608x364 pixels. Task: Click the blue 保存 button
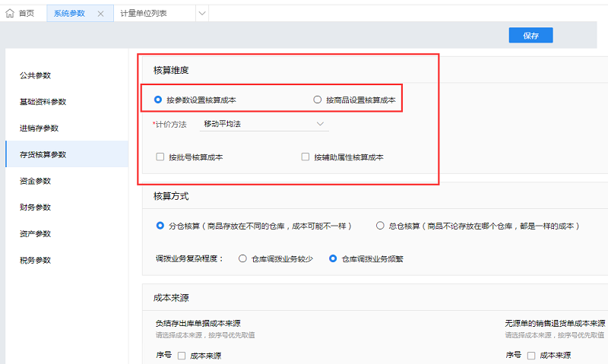(x=530, y=36)
